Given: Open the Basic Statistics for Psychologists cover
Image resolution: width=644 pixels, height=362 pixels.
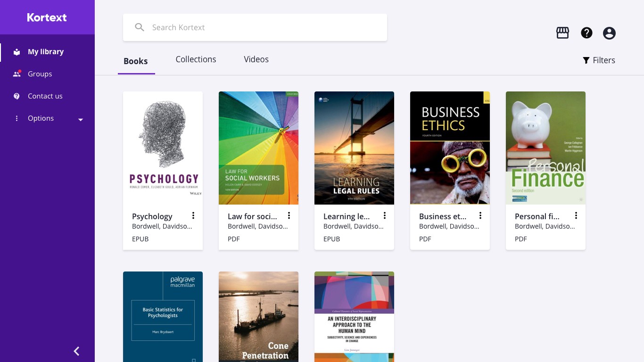Looking at the screenshot, I should click(x=163, y=317).
